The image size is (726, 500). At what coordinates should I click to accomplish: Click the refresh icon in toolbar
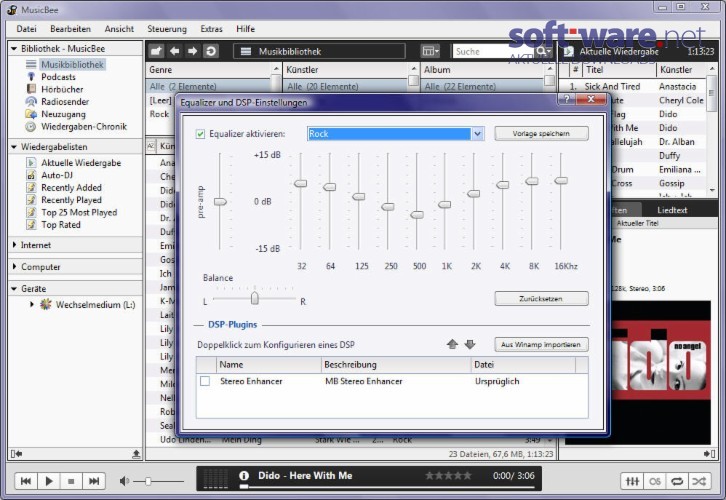(x=211, y=51)
